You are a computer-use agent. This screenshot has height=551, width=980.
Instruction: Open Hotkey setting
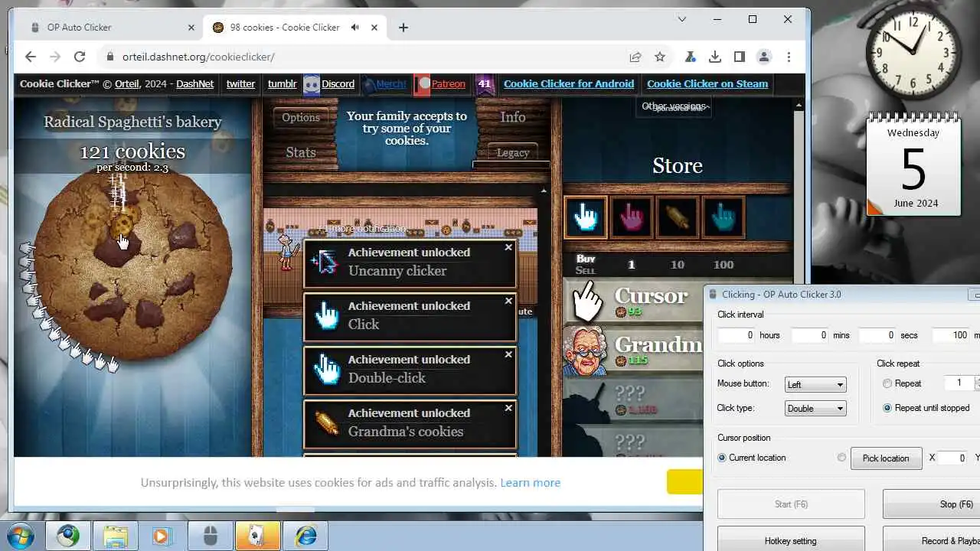point(791,540)
